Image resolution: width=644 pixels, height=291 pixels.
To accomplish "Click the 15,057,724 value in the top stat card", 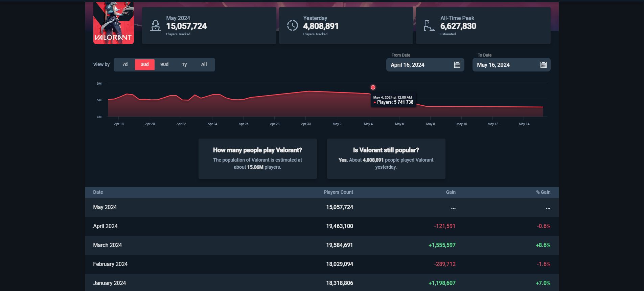I will [x=186, y=26].
